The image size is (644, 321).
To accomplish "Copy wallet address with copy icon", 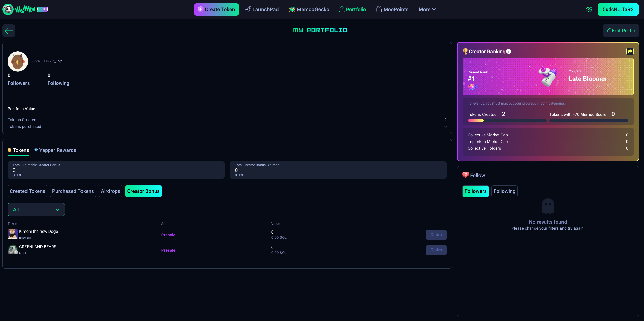I will 54,62.
